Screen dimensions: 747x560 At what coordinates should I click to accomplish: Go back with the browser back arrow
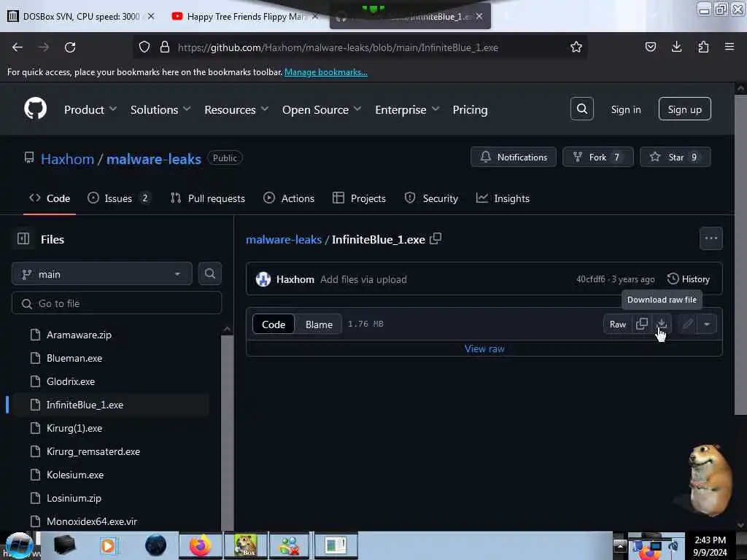point(18,47)
